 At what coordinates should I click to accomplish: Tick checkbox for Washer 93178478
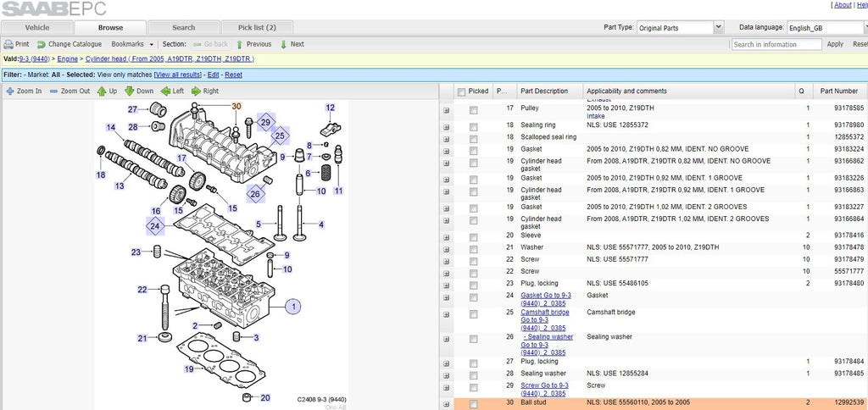point(473,249)
